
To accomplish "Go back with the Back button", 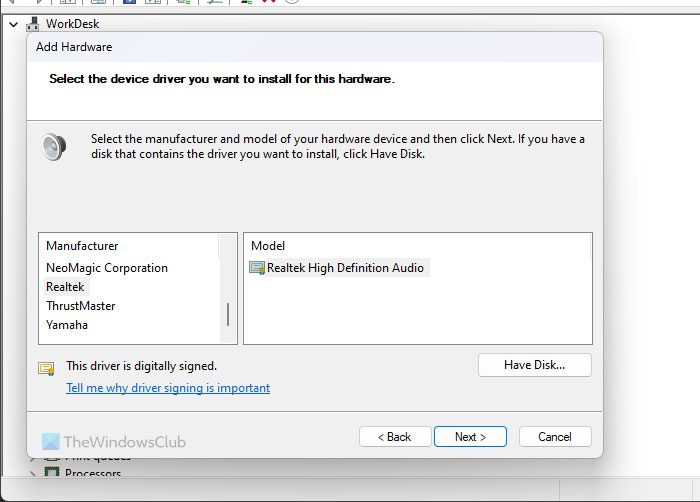I will pyautogui.click(x=393, y=437).
